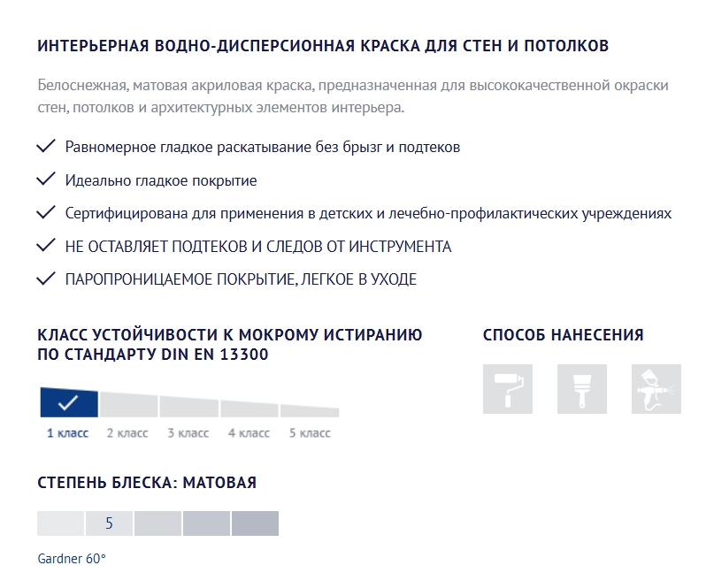Image resolution: width=714 pixels, height=588 pixels.
Task: Click the 'Gardner 60°' text
Action: [72, 559]
